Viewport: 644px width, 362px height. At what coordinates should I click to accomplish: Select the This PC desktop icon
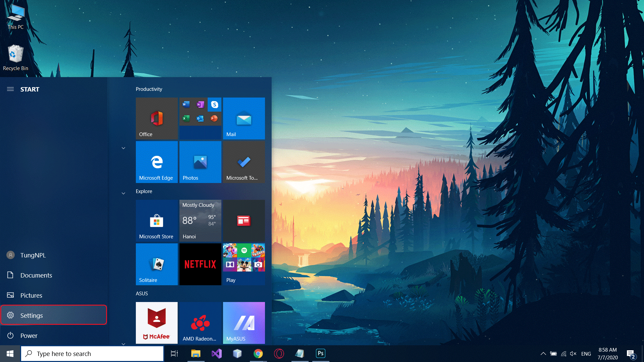(15, 17)
